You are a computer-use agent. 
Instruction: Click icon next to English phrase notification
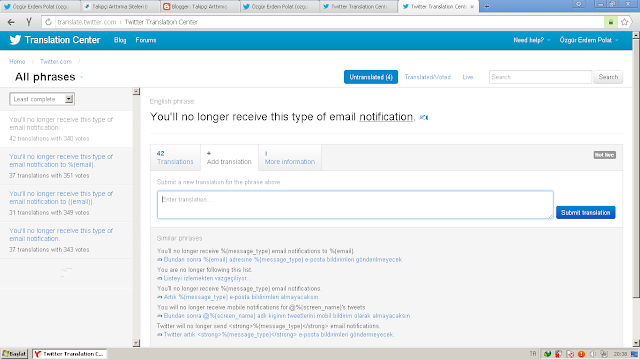click(424, 118)
